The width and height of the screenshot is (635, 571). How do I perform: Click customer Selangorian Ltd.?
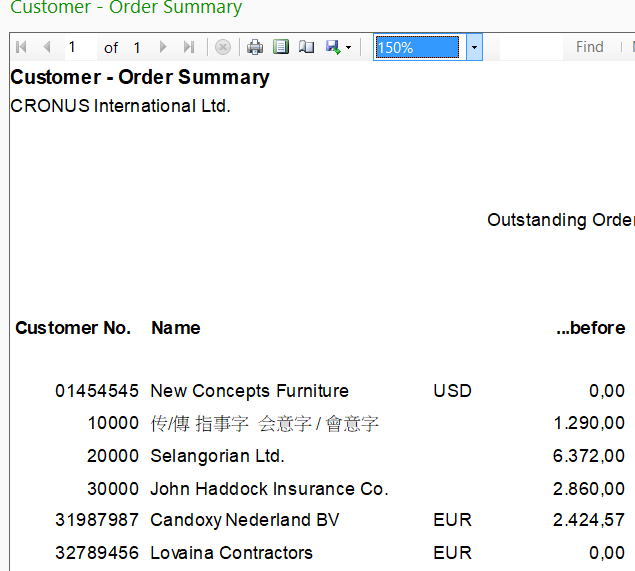pos(217,456)
